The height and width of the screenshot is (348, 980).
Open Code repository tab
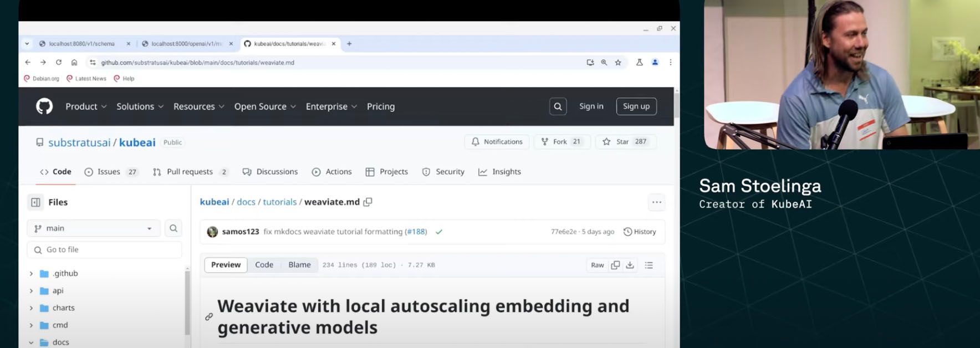coord(55,172)
